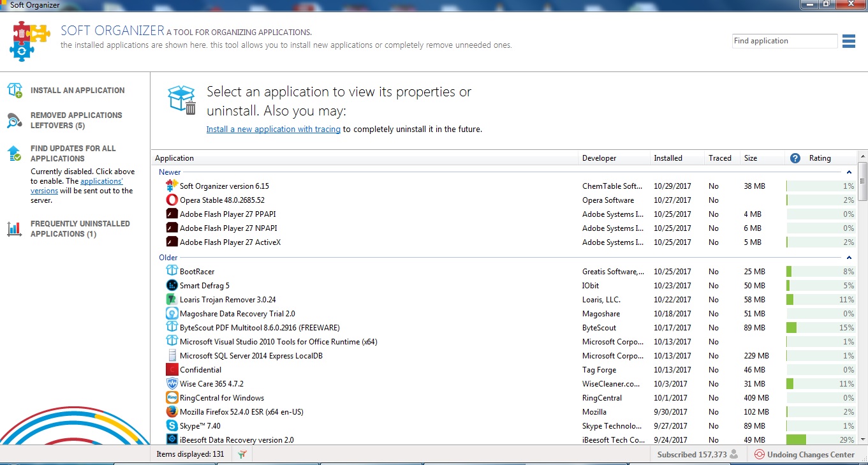Screen dimensions: 868x465
Task: Click the Removed Applications Leftovers icon
Action: pyautogui.click(x=15, y=121)
